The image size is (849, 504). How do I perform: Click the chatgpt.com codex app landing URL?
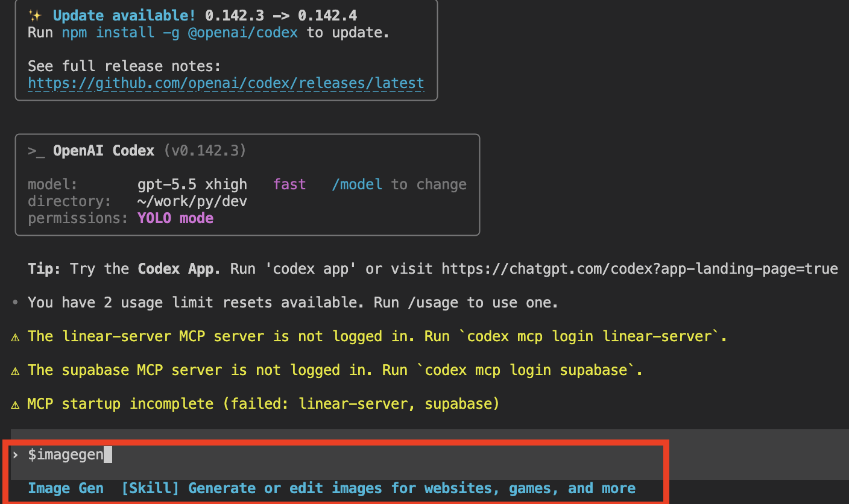[640, 269]
